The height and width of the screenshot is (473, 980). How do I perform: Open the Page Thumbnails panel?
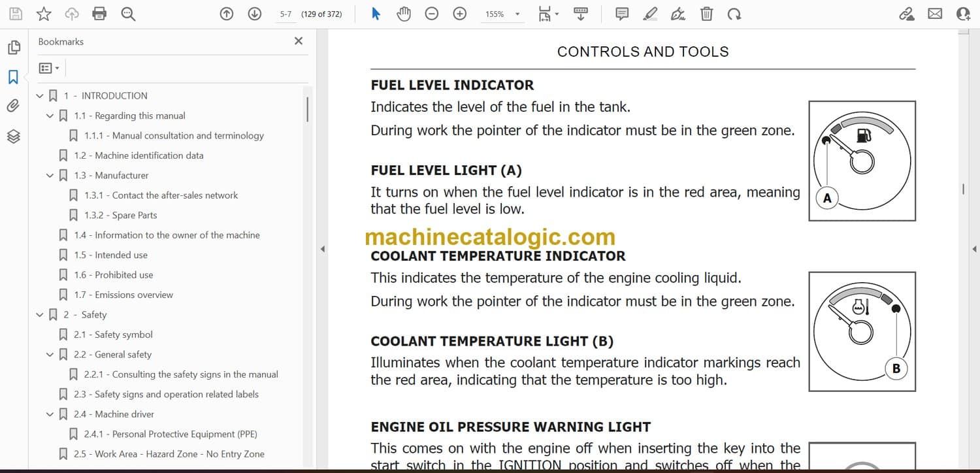[x=14, y=48]
